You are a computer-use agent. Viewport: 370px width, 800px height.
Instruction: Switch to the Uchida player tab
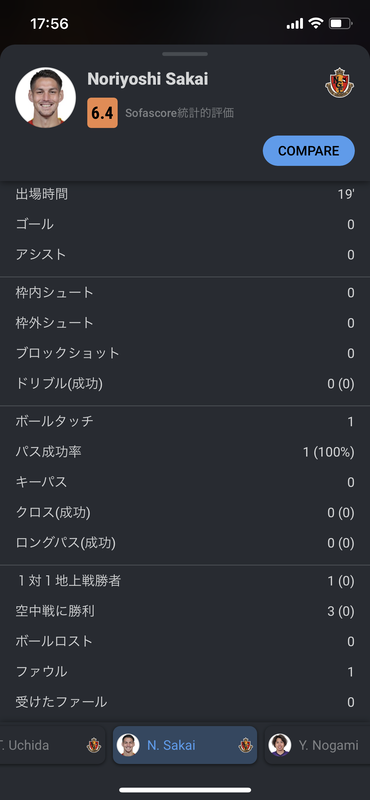point(53,745)
